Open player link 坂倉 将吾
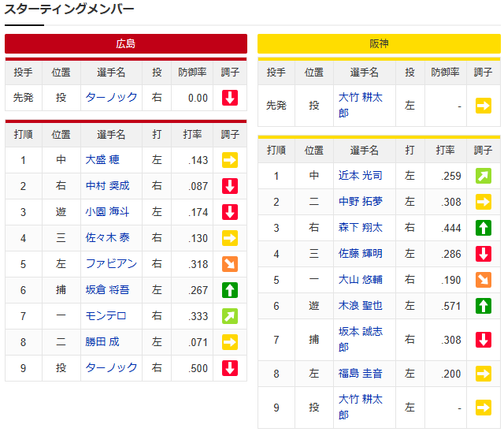Screen dimensions: 504x432 coord(107,290)
